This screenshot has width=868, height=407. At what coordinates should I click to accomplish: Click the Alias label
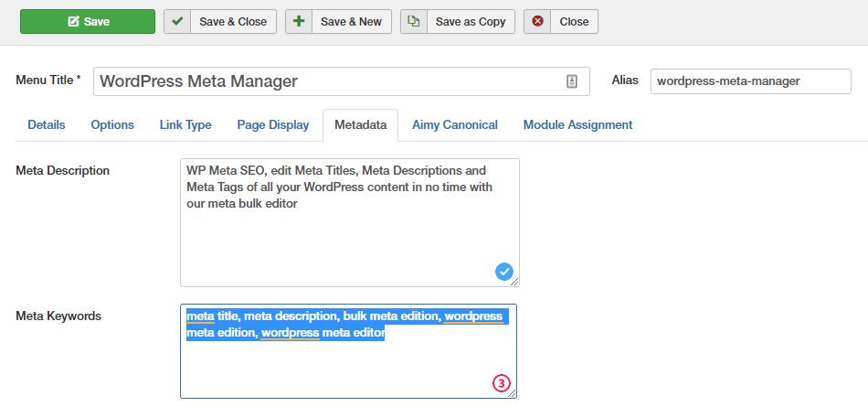coord(625,80)
